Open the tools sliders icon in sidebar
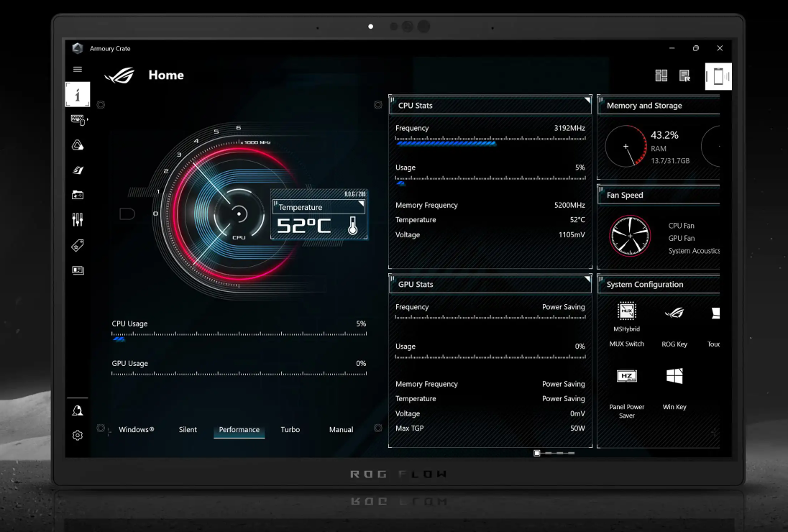The image size is (788, 532). click(x=77, y=219)
